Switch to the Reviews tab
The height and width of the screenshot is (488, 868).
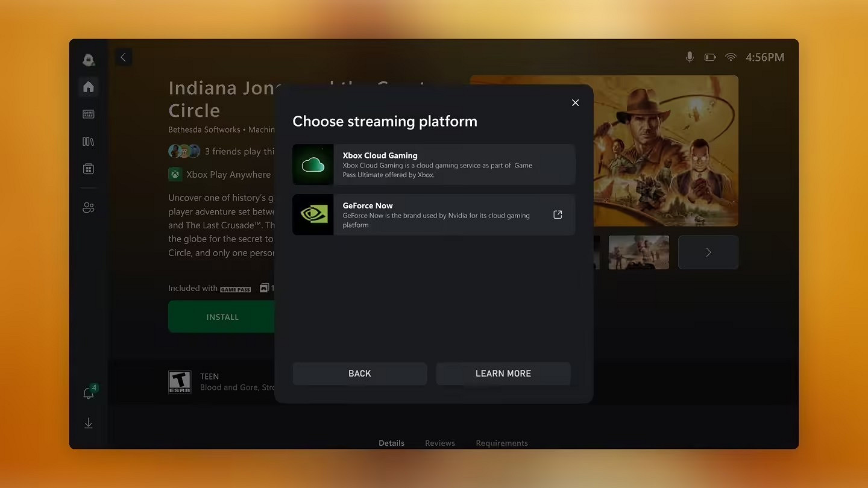click(440, 443)
